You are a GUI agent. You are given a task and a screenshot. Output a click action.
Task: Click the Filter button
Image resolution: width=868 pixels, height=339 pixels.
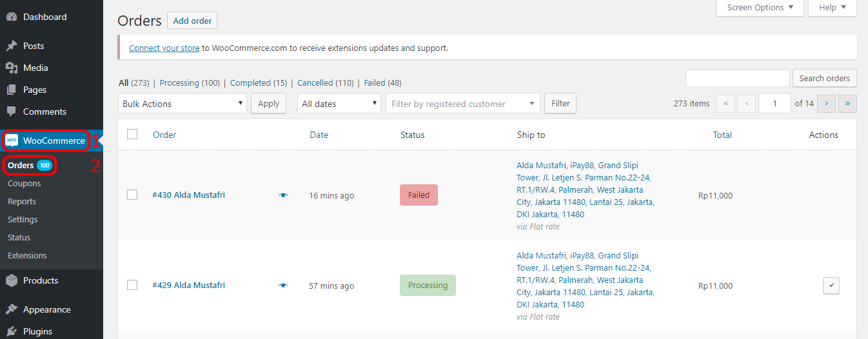[x=560, y=103]
